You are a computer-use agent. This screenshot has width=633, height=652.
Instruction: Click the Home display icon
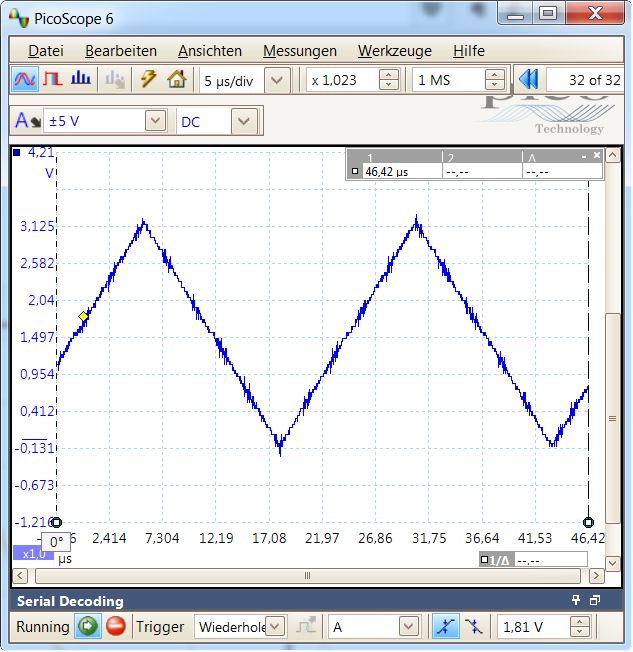(177, 79)
